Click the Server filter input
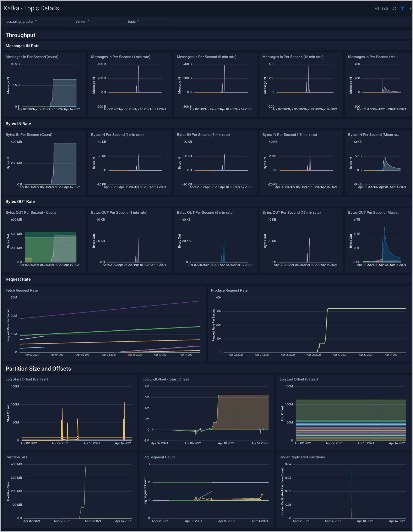 coord(106,22)
